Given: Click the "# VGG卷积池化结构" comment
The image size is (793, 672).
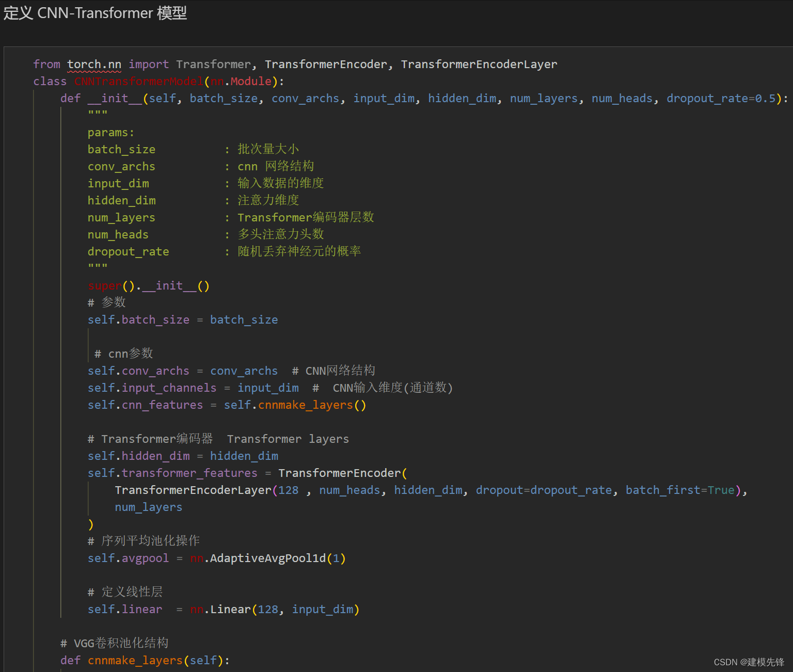Looking at the screenshot, I should pos(115,643).
